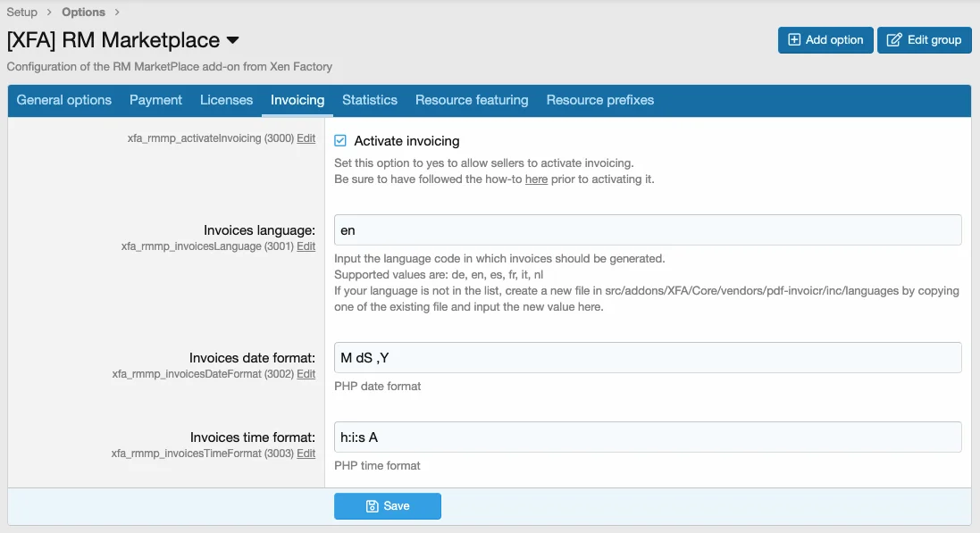Open the Payment tab
Screen dimensions: 980x533
[x=155, y=100]
